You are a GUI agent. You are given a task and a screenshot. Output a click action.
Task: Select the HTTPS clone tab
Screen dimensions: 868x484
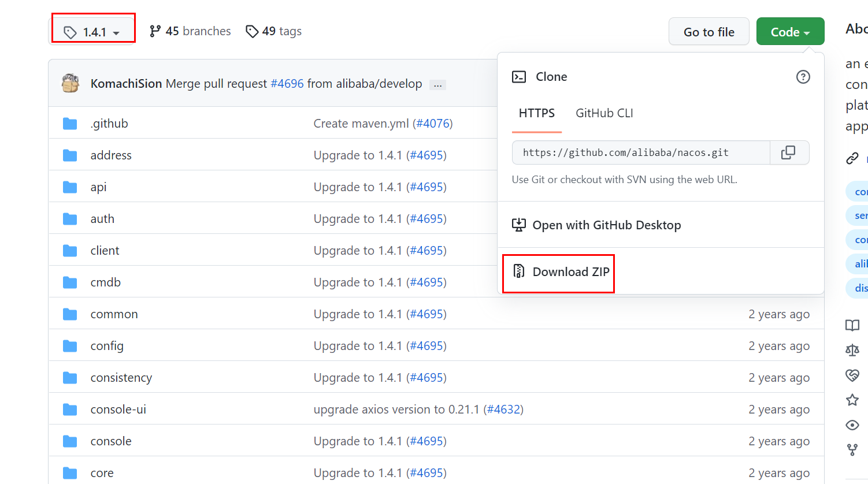(x=537, y=113)
